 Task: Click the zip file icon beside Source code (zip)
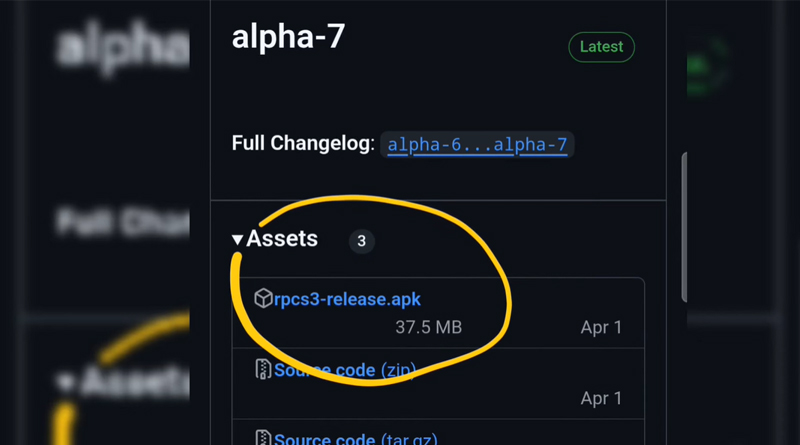point(263,369)
